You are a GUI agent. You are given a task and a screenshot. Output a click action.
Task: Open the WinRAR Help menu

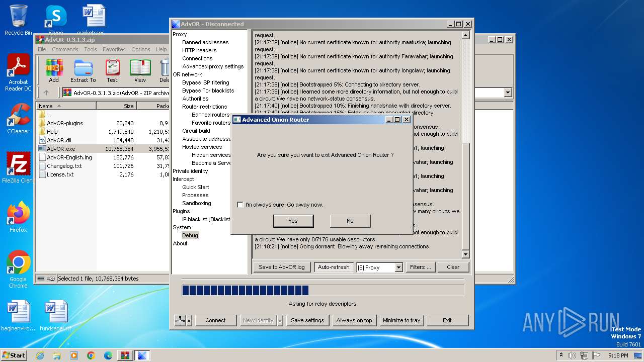point(161,49)
